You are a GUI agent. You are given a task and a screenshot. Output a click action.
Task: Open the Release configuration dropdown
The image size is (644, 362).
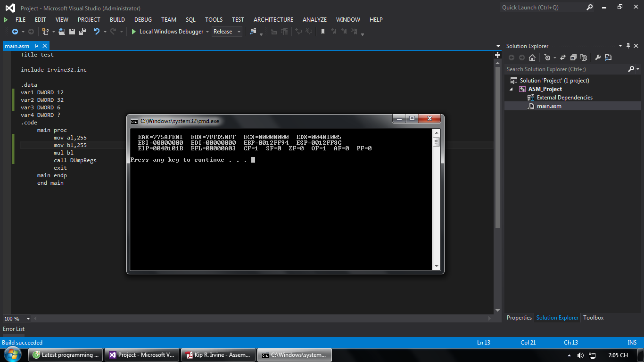227,32
